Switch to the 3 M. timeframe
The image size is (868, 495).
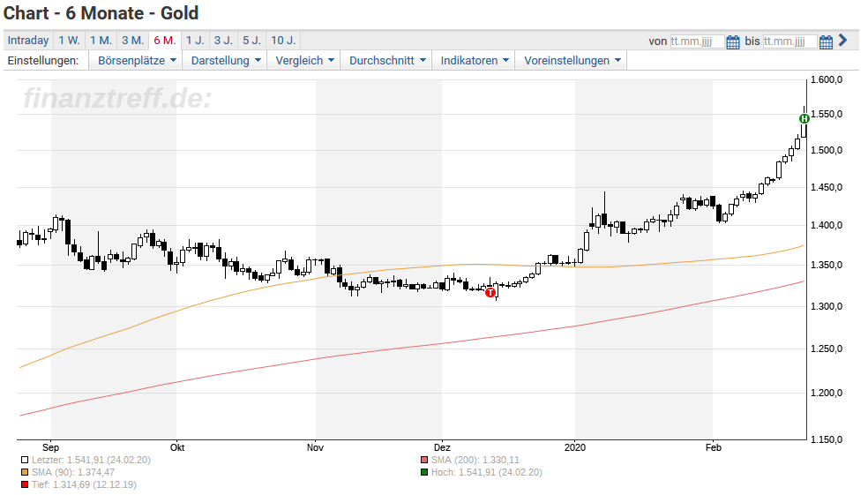tap(133, 41)
